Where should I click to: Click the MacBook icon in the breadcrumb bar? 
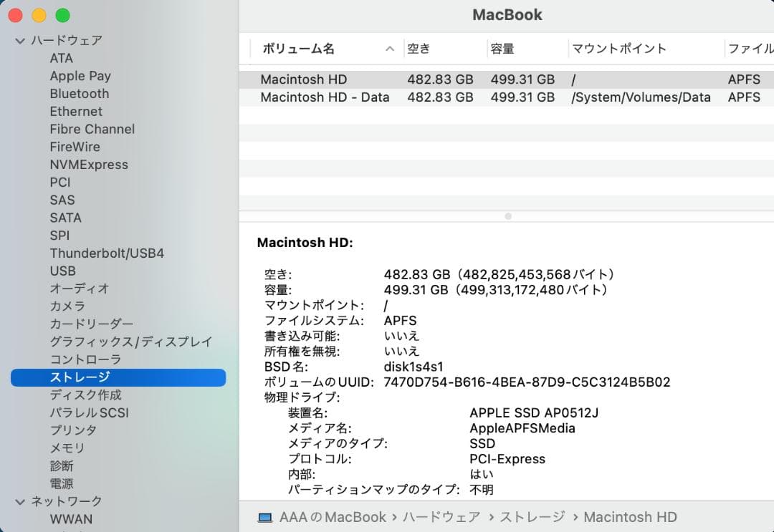click(266, 517)
